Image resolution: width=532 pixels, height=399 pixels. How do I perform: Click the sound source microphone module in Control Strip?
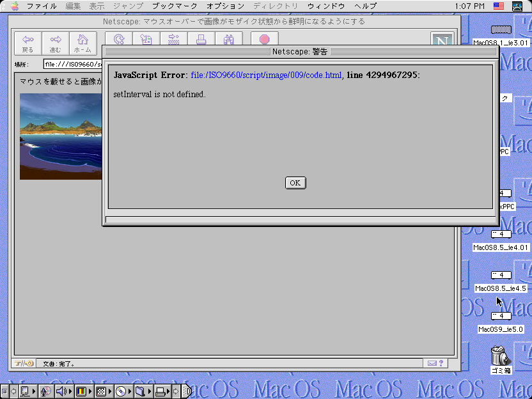[46, 391]
